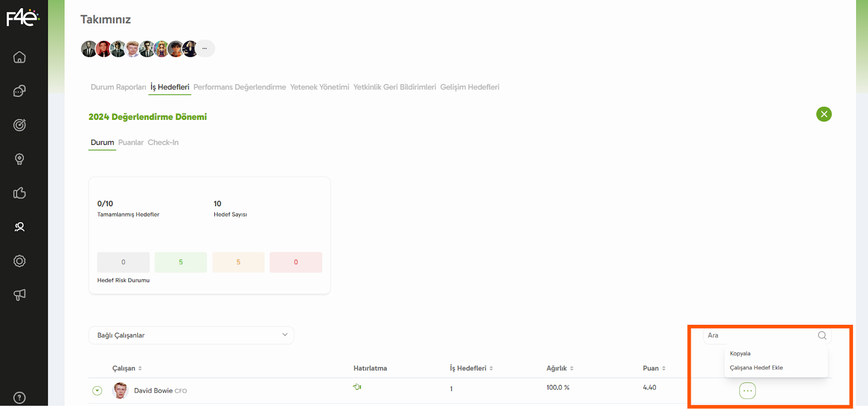Switch to Performans Değerlendirme tab
Screen dimensions: 868x409
239,87
